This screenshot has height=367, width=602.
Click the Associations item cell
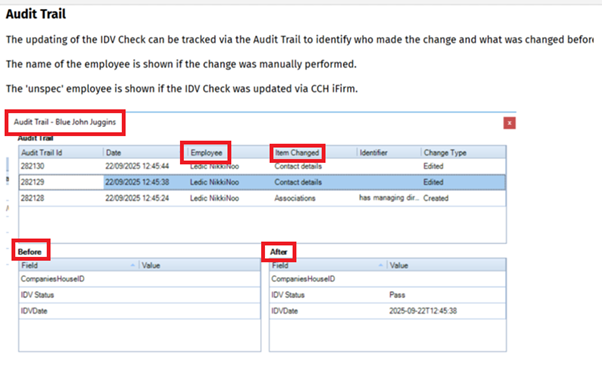tap(294, 198)
